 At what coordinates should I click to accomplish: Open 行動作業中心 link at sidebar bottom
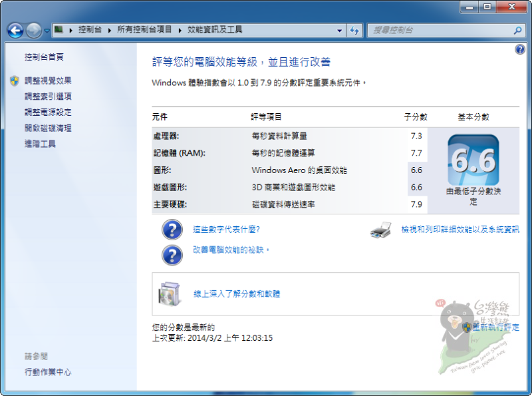[x=48, y=372]
